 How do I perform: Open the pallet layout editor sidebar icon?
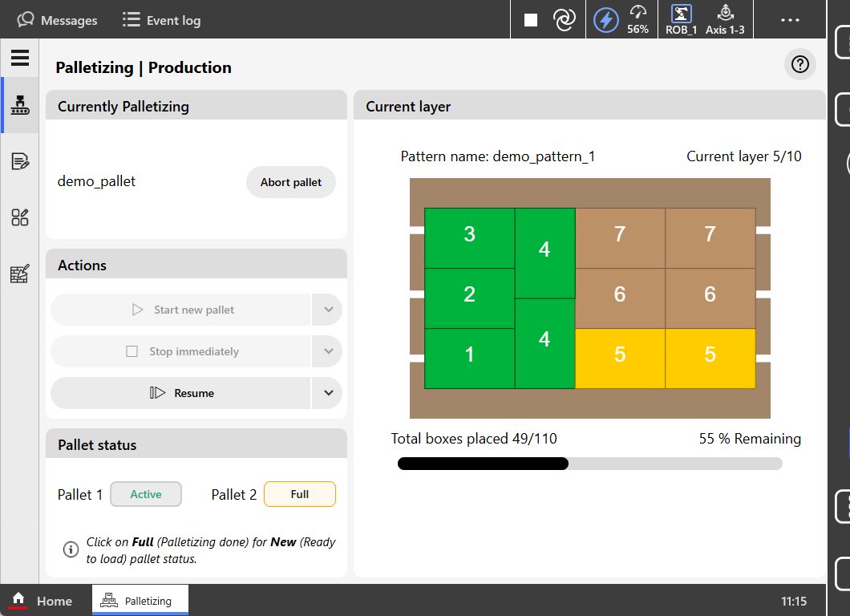pos(20,274)
